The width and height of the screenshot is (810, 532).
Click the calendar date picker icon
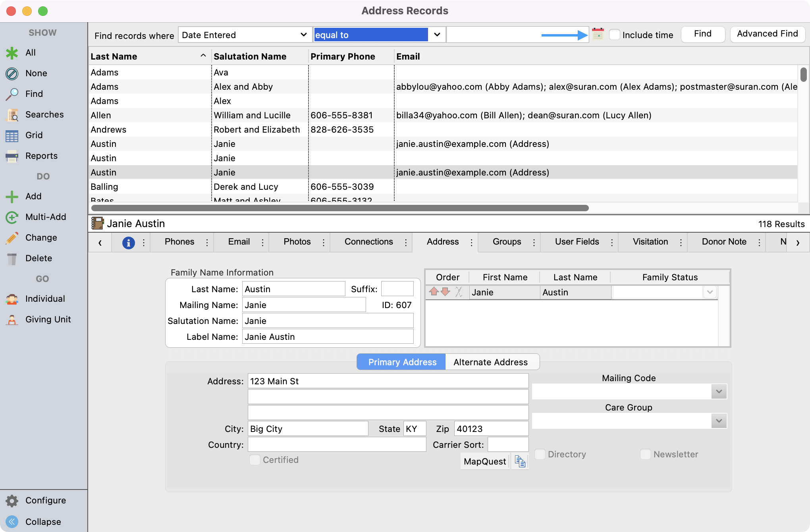click(x=598, y=34)
